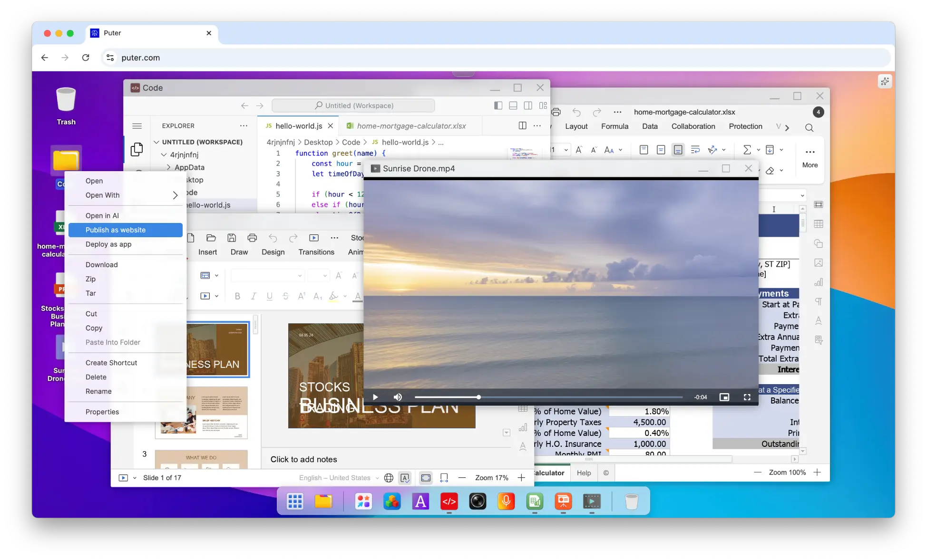This screenshot has height=560, width=927.
Task: Open Transitions tab in presentation
Action: 316,252
